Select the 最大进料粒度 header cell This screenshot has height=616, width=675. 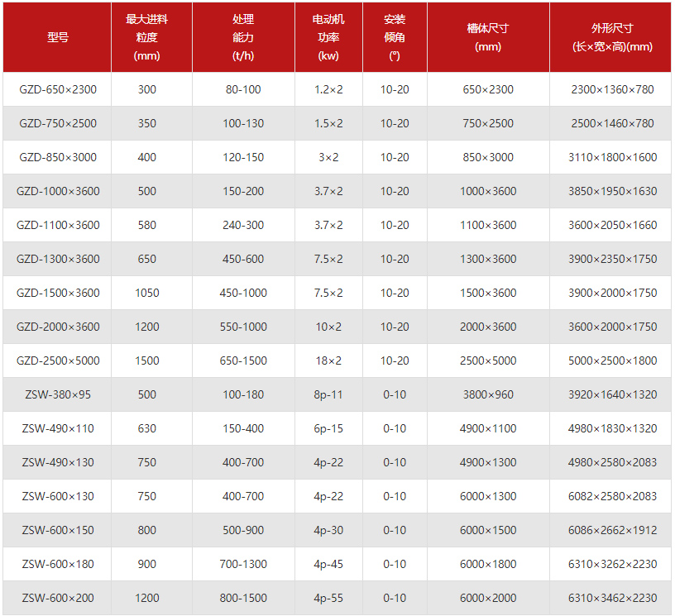[x=147, y=37]
